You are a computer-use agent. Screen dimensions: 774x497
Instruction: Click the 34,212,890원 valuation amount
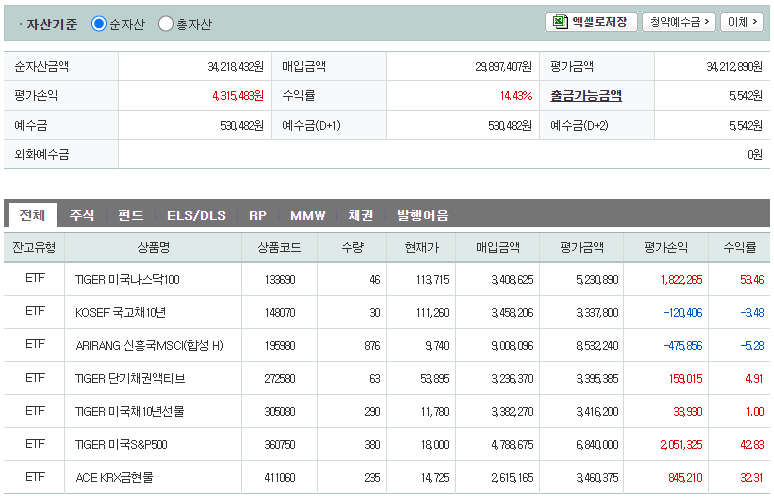click(x=735, y=67)
